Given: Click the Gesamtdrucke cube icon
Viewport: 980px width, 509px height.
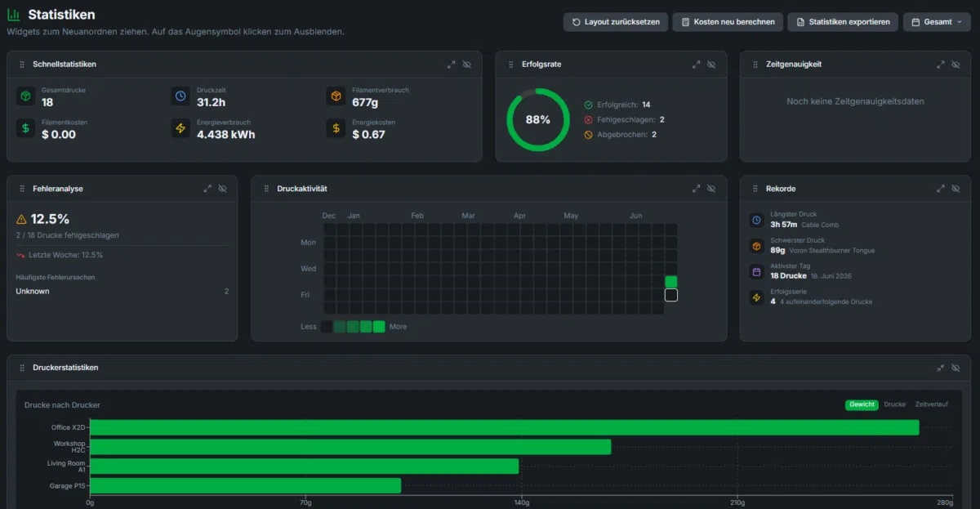Looking at the screenshot, I should click(25, 96).
